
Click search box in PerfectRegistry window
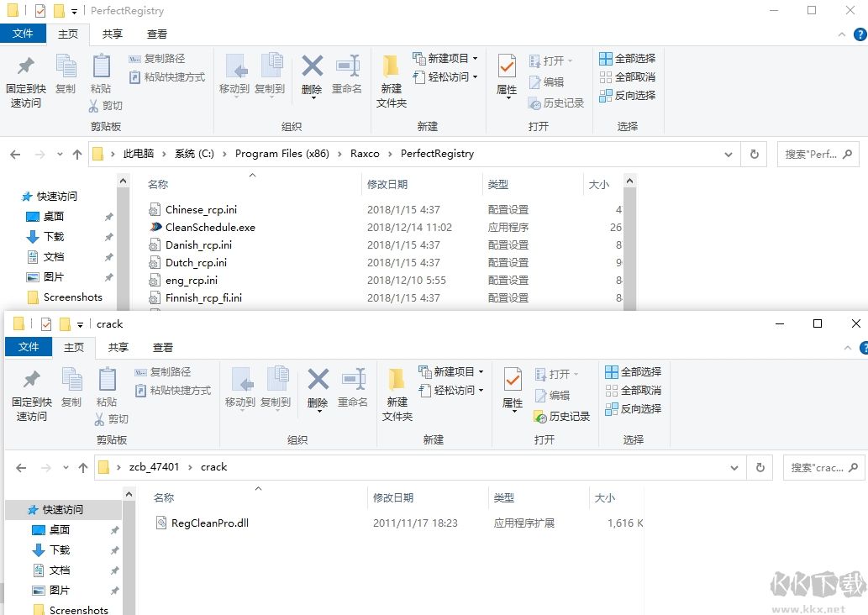pyautogui.click(x=818, y=155)
